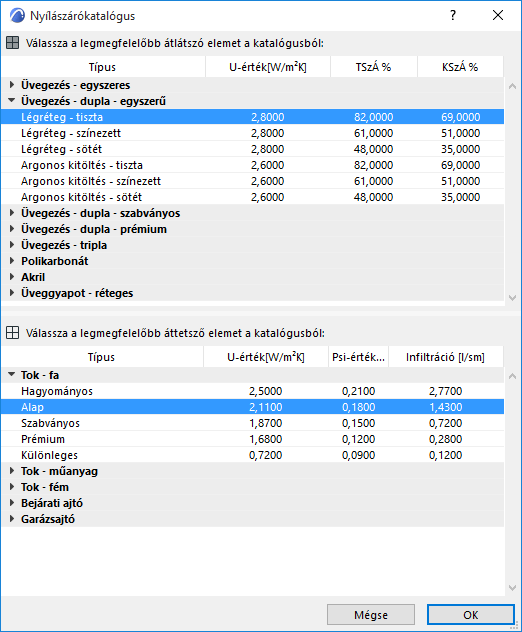The image size is (522, 632).
Task: Click the translucent element grid icon
Action: [12, 333]
